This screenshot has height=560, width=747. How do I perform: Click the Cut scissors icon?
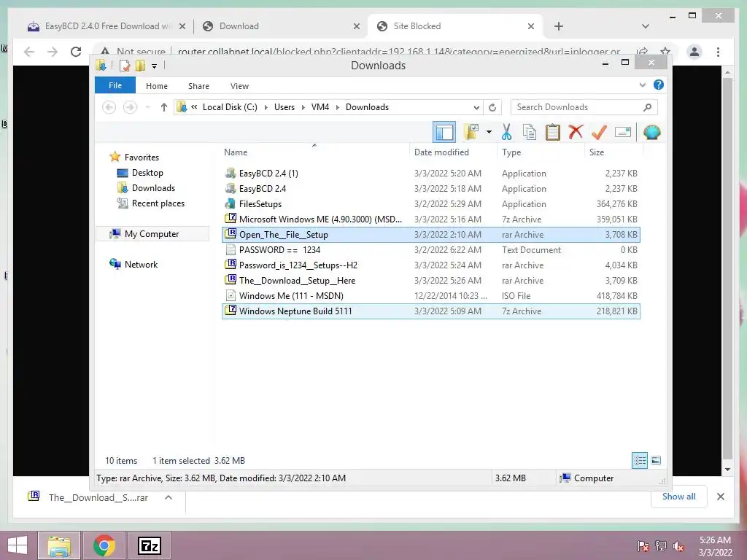point(506,132)
